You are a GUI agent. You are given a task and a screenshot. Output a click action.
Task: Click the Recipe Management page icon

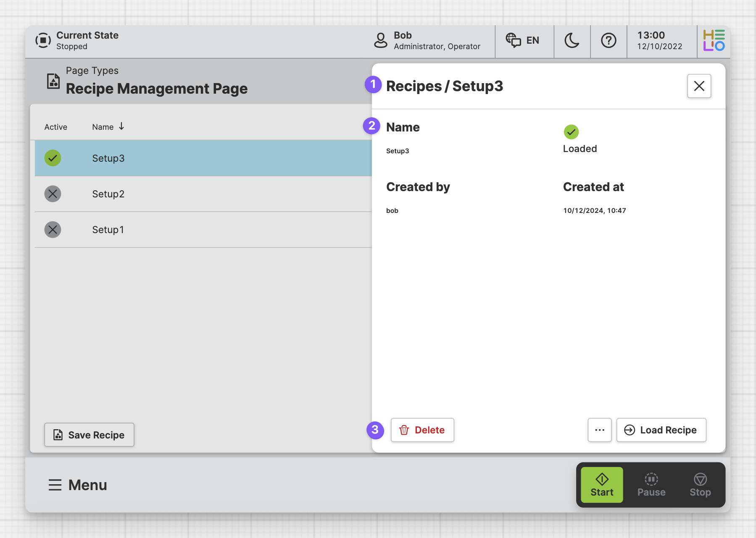pos(53,81)
